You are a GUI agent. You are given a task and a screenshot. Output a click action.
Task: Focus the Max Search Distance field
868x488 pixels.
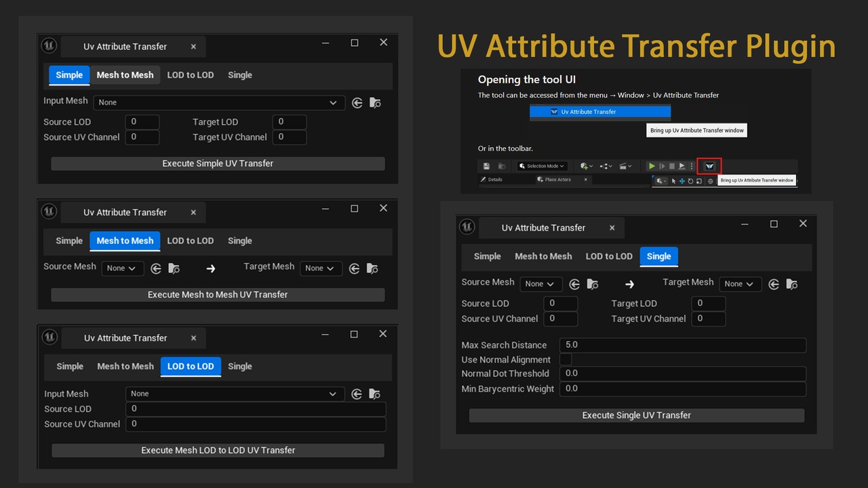[683, 345]
